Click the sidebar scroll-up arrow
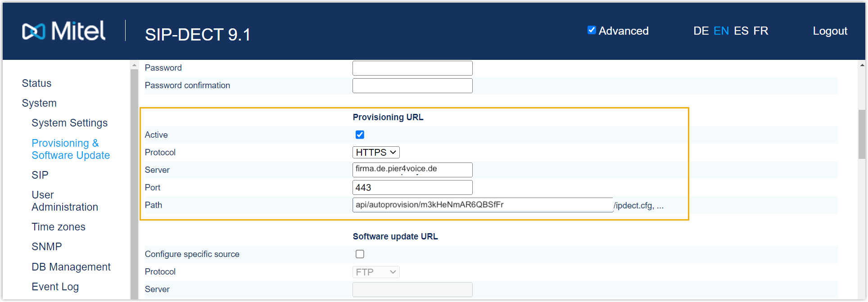The image size is (868, 302). click(134, 65)
